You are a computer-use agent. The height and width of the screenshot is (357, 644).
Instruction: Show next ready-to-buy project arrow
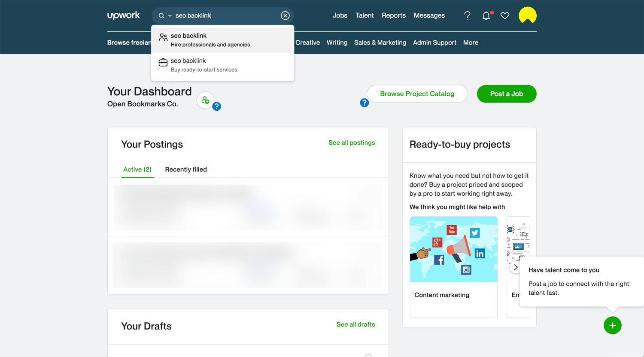(x=516, y=267)
